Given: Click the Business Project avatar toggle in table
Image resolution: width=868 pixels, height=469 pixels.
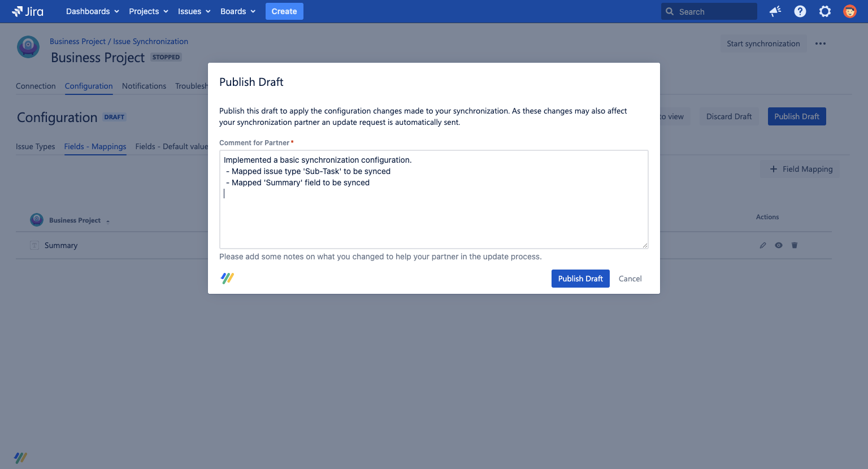Looking at the screenshot, I should (x=36, y=220).
